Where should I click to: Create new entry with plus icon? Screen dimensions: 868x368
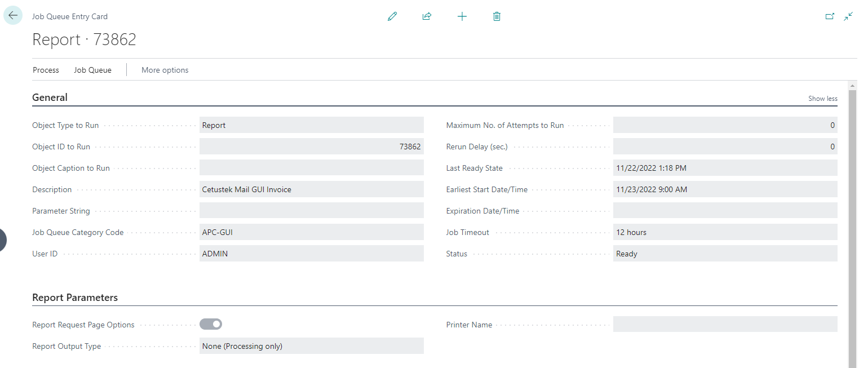point(462,16)
